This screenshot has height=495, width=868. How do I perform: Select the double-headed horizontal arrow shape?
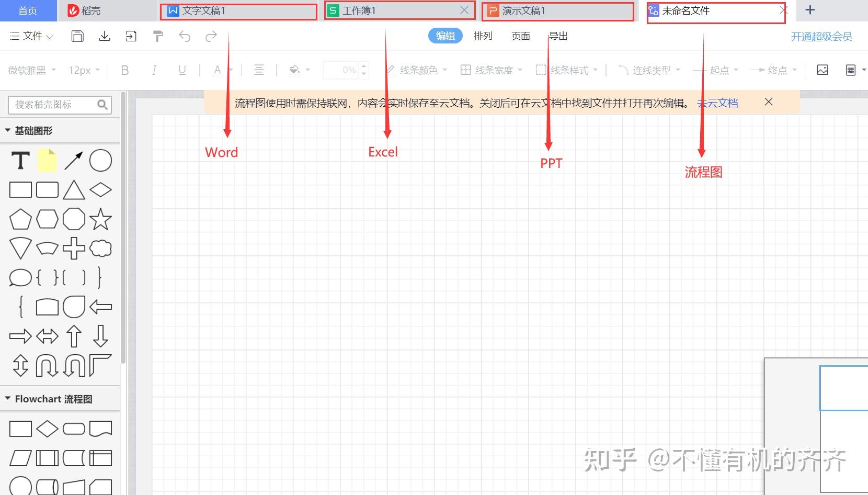pyautogui.click(x=47, y=336)
